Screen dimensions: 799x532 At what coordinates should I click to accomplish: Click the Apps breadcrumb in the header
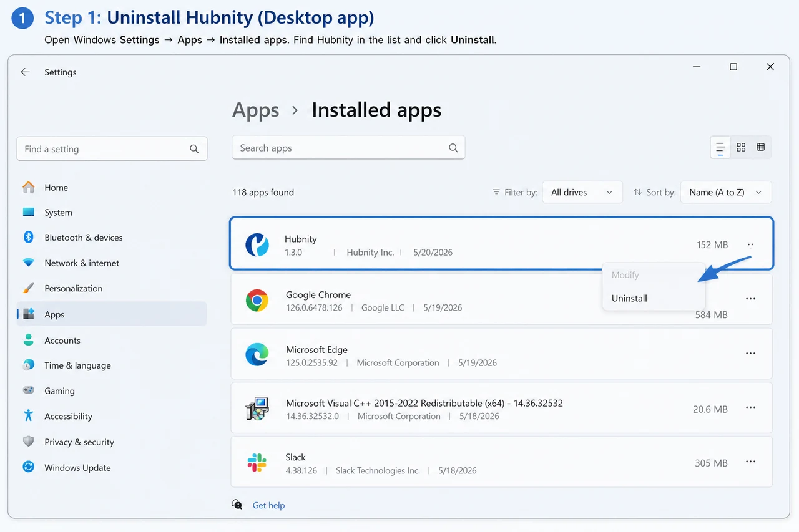click(x=256, y=110)
